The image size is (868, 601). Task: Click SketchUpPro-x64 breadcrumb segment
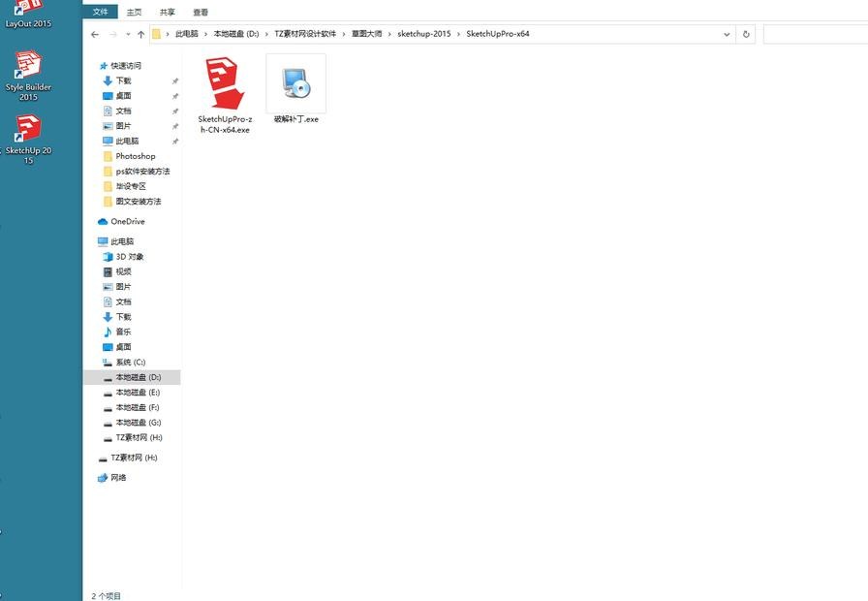point(498,34)
